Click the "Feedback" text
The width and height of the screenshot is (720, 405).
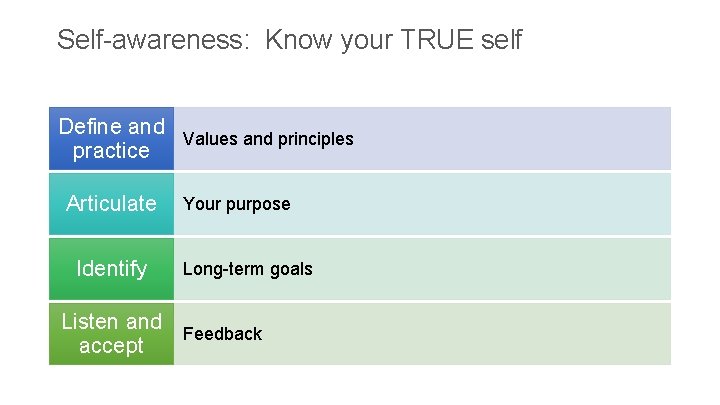point(223,334)
